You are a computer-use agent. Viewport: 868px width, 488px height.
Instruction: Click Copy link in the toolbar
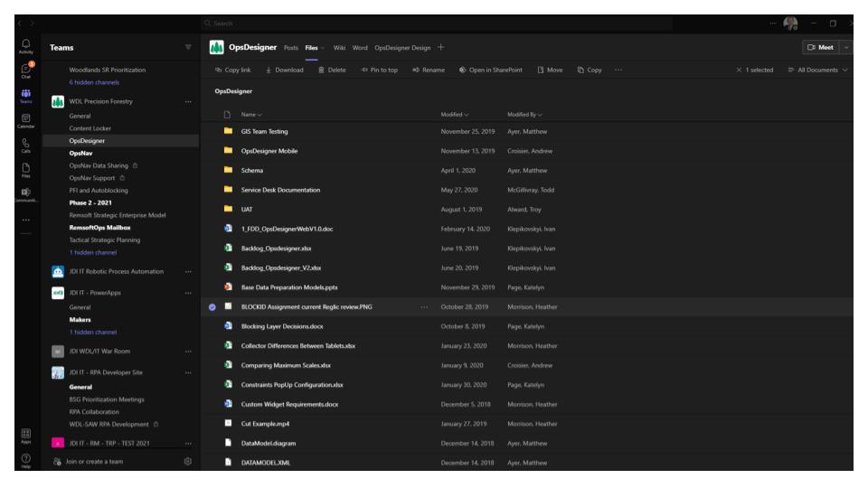pos(232,70)
